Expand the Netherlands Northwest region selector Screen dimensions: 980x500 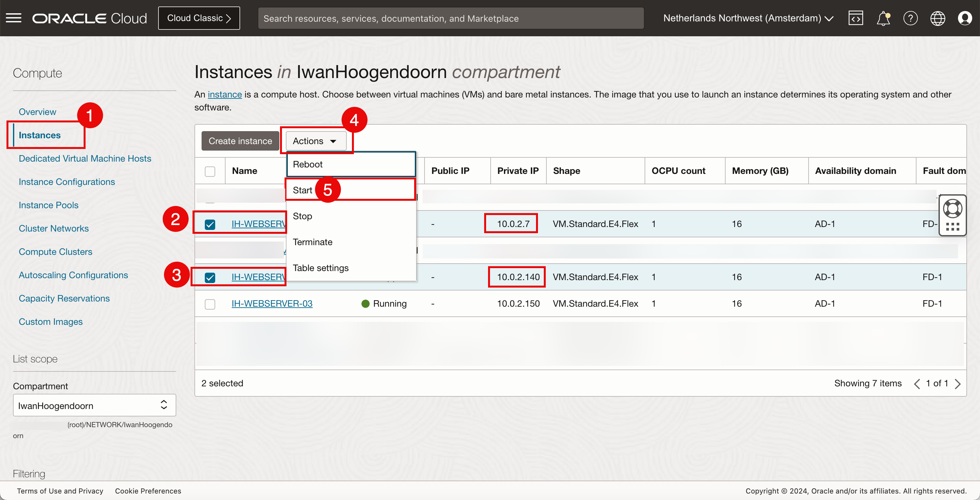pyautogui.click(x=748, y=18)
